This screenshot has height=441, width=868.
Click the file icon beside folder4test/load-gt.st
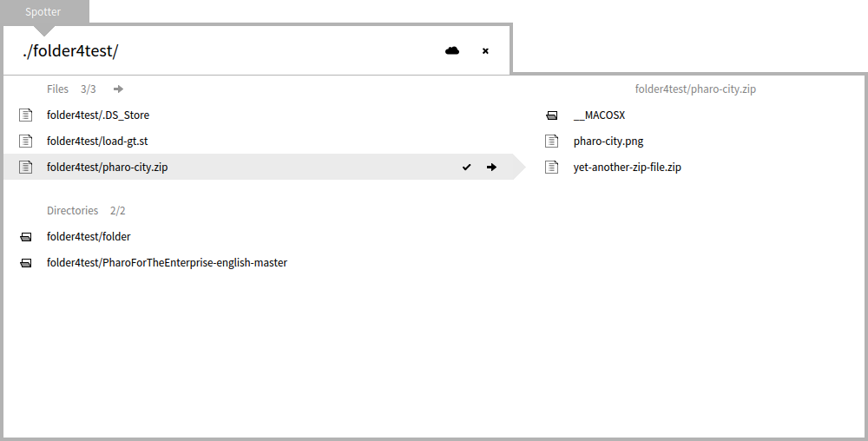point(25,142)
